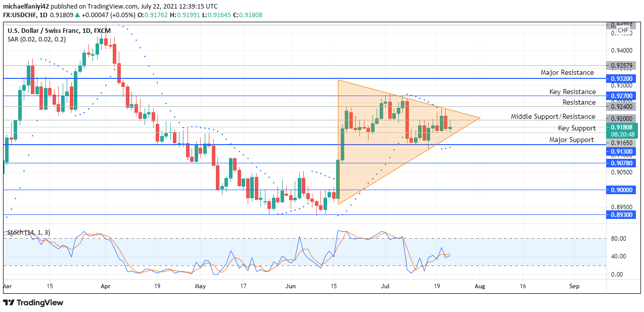
Task: Click the Stochastic 0.00 level label
Action: pyautogui.click(x=618, y=274)
